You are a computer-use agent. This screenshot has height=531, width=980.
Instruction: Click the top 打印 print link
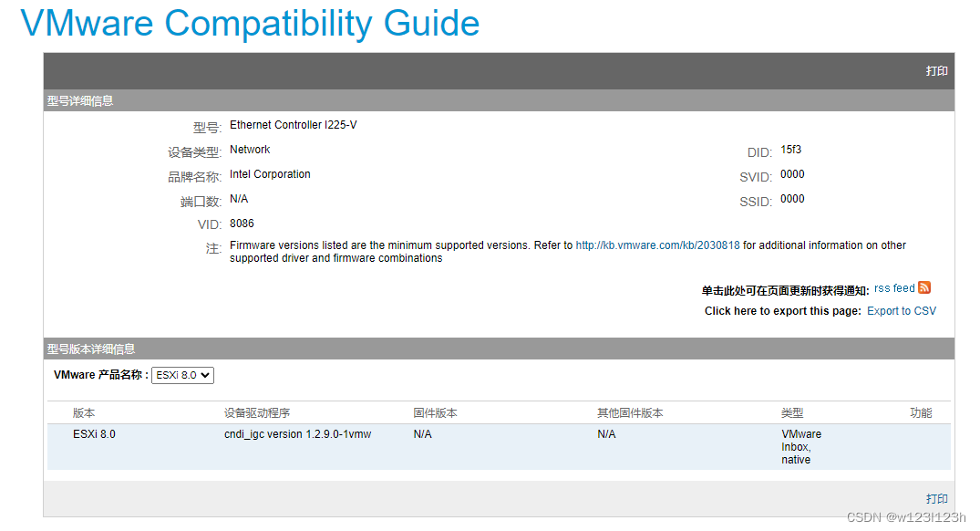[x=936, y=71]
